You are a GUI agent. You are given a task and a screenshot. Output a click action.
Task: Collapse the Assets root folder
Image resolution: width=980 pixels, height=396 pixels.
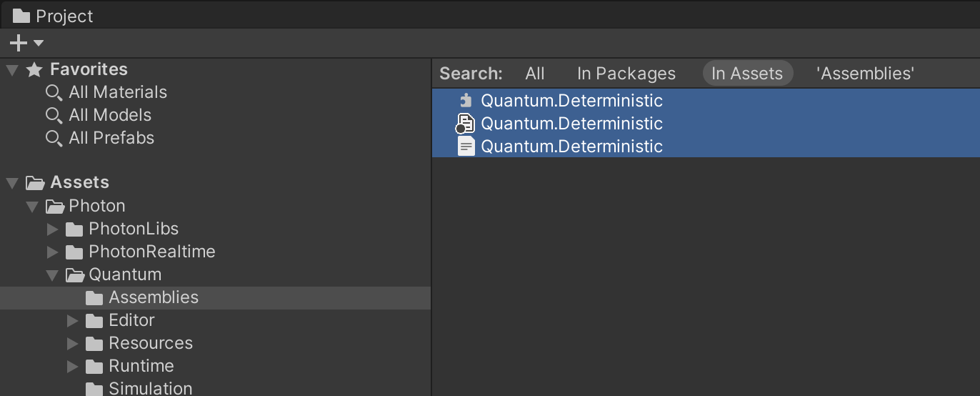pos(12,183)
